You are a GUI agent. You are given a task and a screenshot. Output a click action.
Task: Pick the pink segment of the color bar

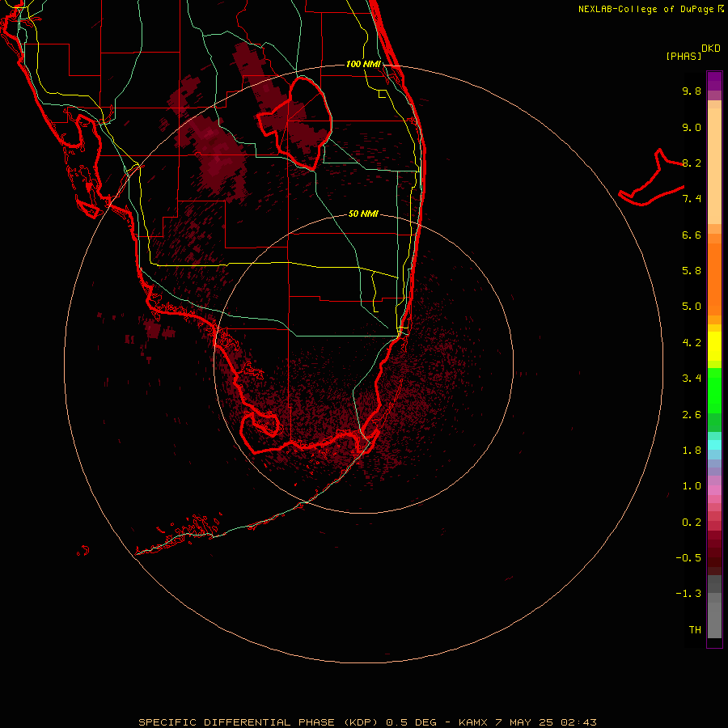(714, 490)
